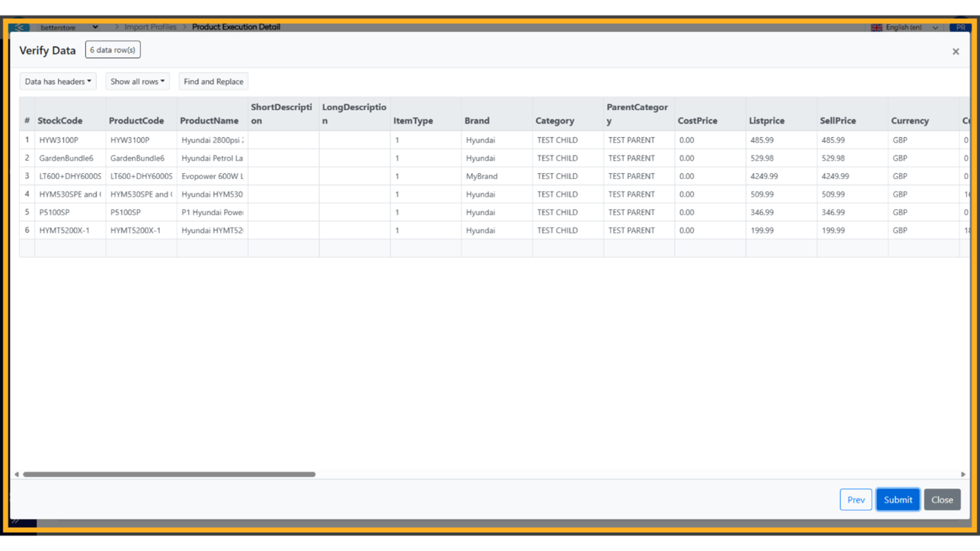Close the Verify Data dialog with X
This screenshot has width=980, height=551.
pyautogui.click(x=955, y=51)
